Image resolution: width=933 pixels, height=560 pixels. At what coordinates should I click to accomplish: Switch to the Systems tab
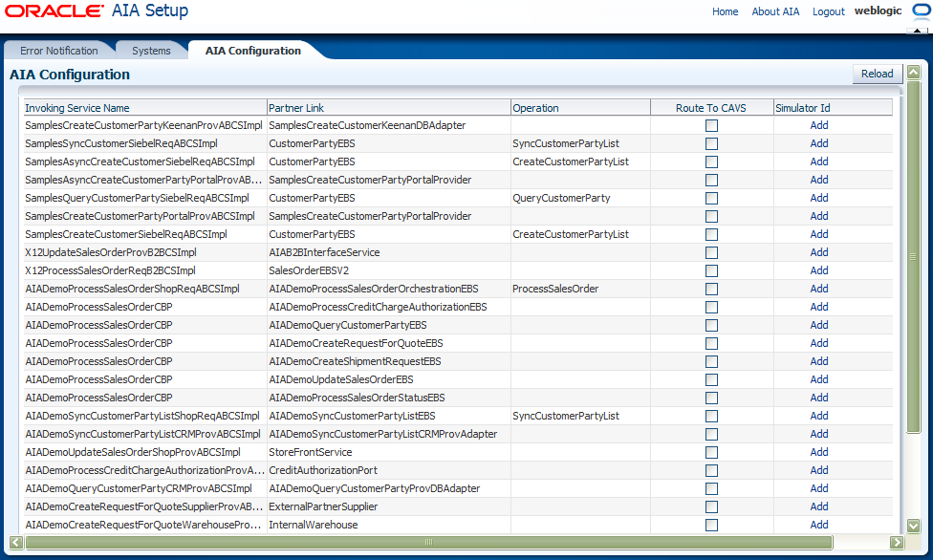pyautogui.click(x=151, y=51)
